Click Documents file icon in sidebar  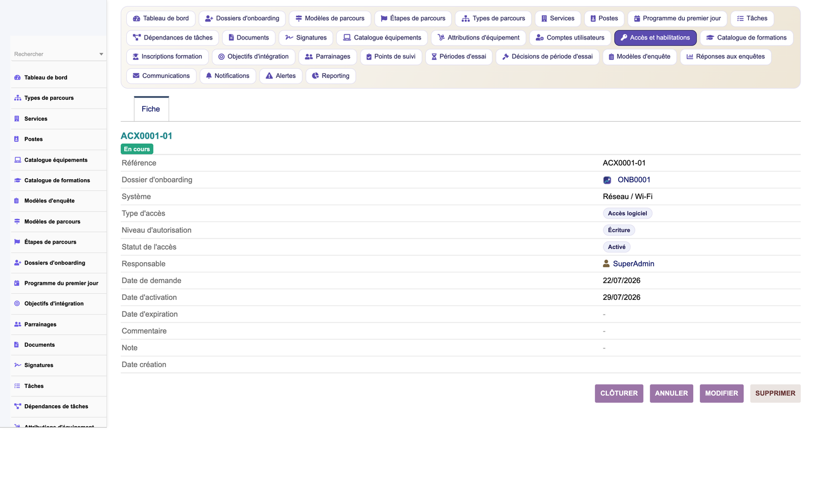(x=17, y=345)
